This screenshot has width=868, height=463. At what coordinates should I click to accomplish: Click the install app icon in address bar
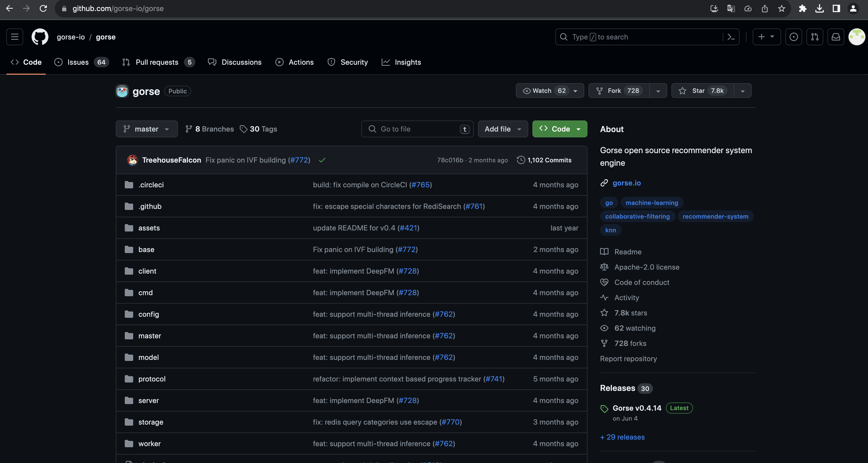pos(714,8)
